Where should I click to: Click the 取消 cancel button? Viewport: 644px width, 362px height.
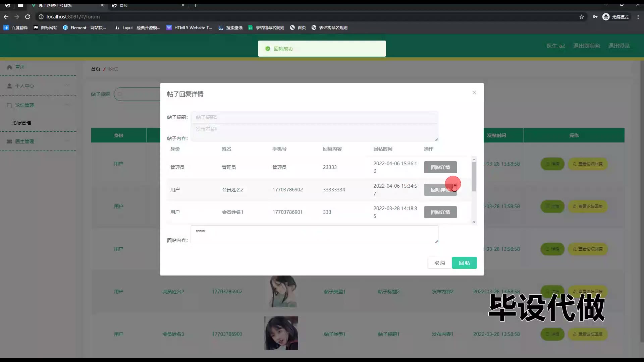[439, 263]
